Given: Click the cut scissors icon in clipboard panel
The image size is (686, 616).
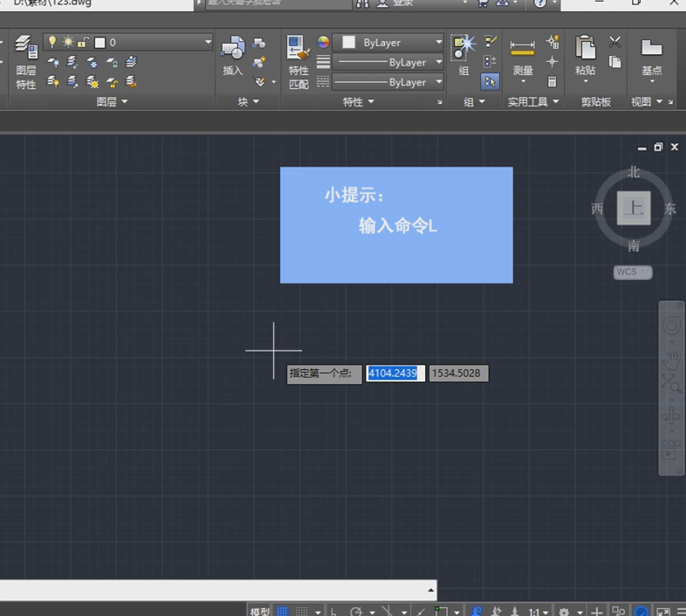Looking at the screenshot, I should click(x=614, y=42).
